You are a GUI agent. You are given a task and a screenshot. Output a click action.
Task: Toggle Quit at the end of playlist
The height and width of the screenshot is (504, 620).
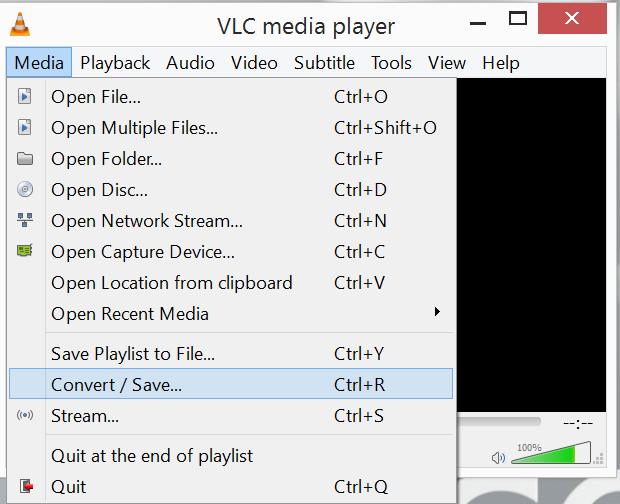click(x=152, y=456)
